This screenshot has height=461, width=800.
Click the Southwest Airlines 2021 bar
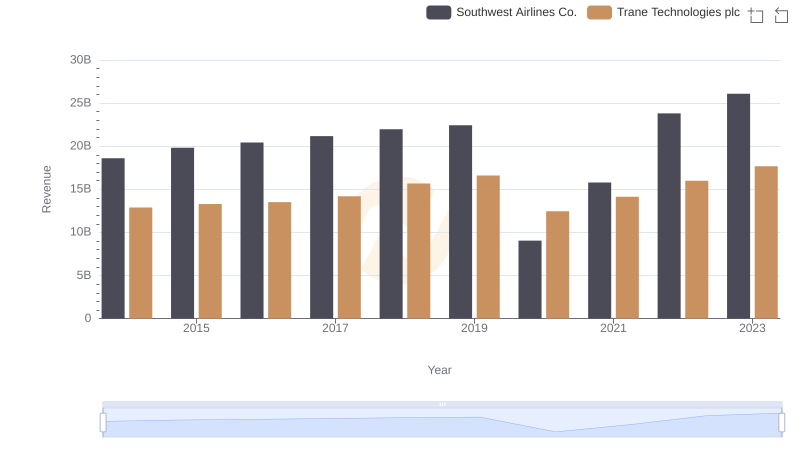coord(599,250)
